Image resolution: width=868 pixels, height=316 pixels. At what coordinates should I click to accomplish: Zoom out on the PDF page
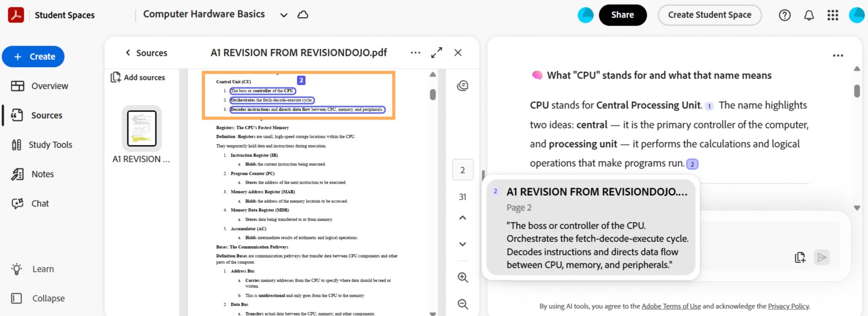click(x=462, y=304)
